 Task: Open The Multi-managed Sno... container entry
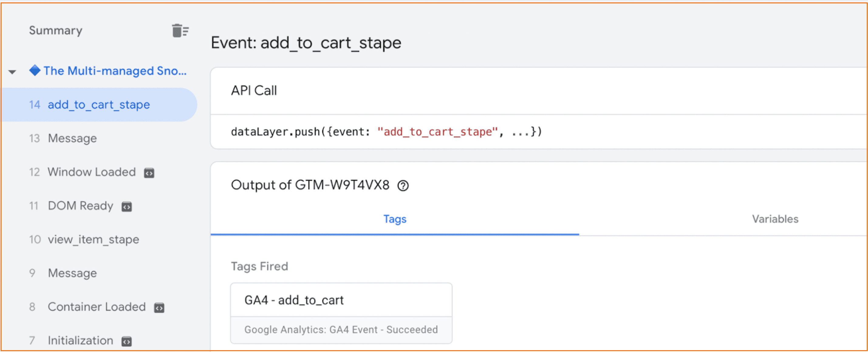point(114,71)
